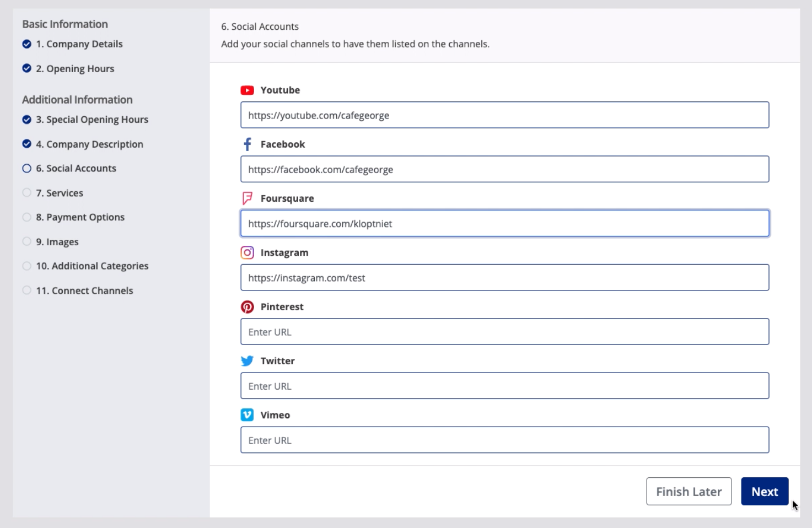This screenshot has height=528, width=812.
Task: Click the Twitter bird icon
Action: coord(247,361)
